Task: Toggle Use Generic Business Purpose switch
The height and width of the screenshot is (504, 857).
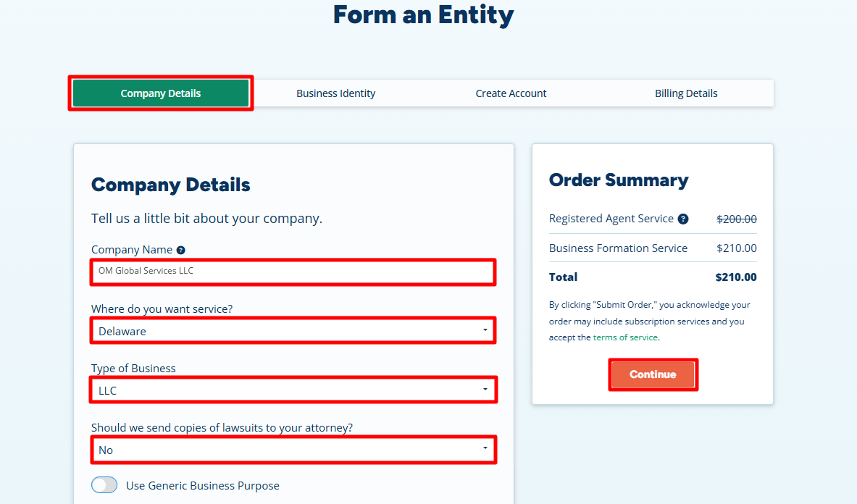Action: pos(104,485)
